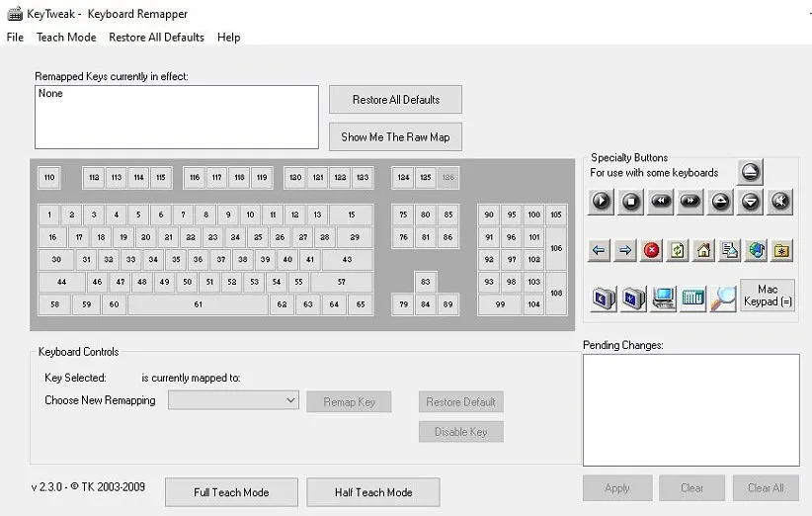
Task: Click the Mail specialty button
Action: [x=730, y=251]
